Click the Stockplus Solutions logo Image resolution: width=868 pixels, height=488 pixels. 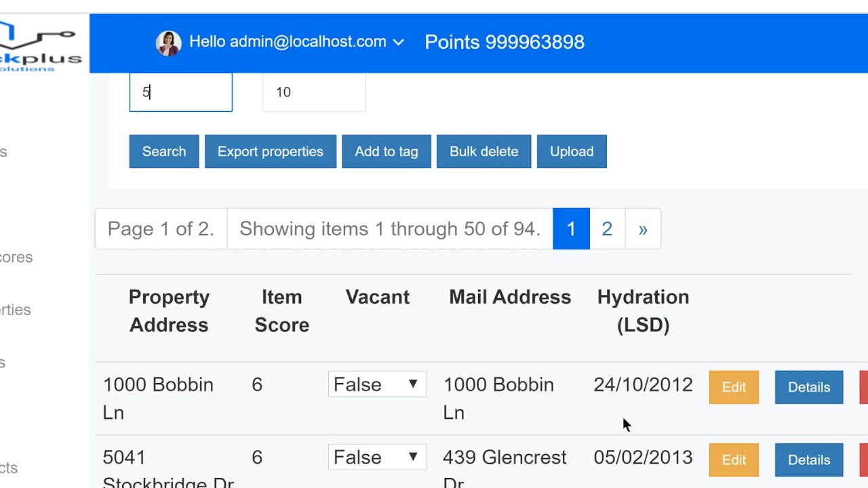[39, 46]
